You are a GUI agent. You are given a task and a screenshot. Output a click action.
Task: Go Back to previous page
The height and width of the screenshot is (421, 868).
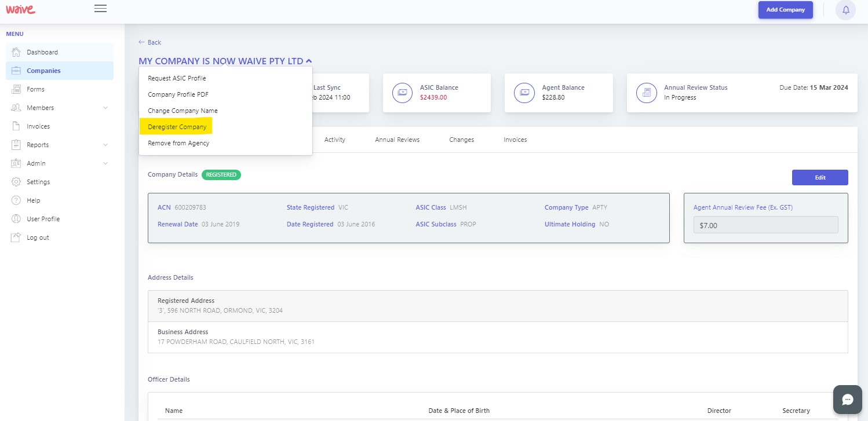(149, 42)
